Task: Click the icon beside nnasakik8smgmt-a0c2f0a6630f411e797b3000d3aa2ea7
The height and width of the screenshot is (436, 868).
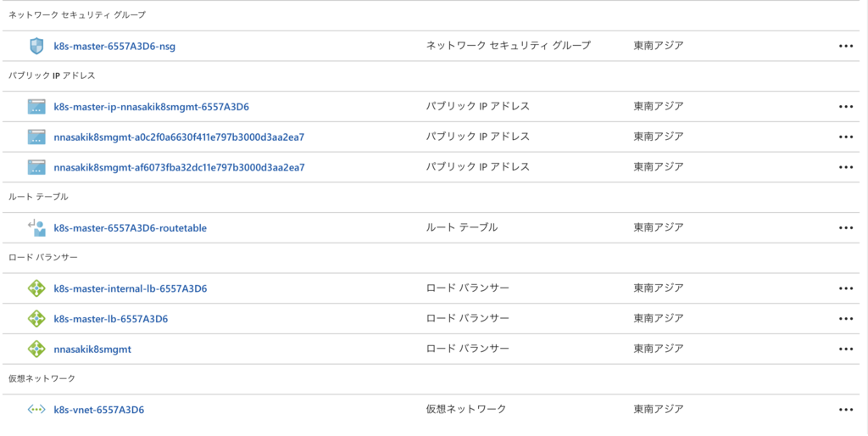Action: 36,137
